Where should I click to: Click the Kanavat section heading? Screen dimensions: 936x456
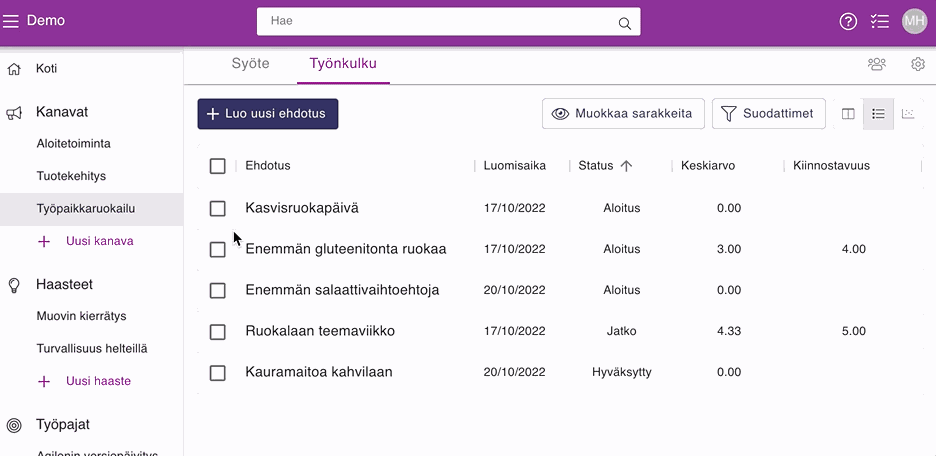(x=62, y=112)
